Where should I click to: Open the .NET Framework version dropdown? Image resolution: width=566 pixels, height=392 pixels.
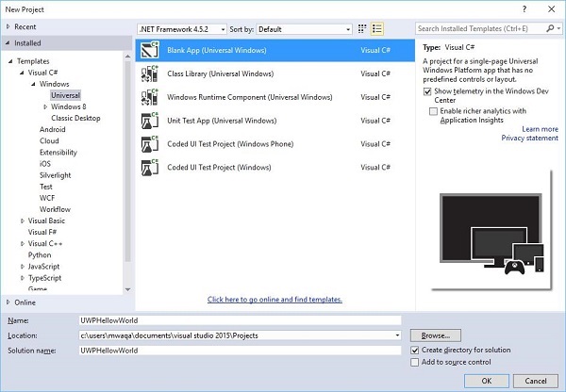[x=179, y=29]
